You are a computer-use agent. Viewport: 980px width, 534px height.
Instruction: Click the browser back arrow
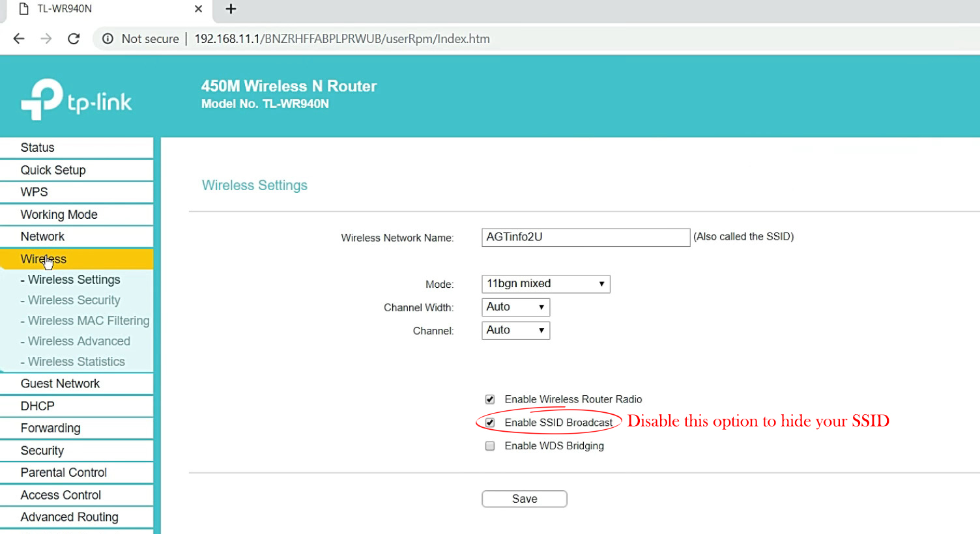19,39
